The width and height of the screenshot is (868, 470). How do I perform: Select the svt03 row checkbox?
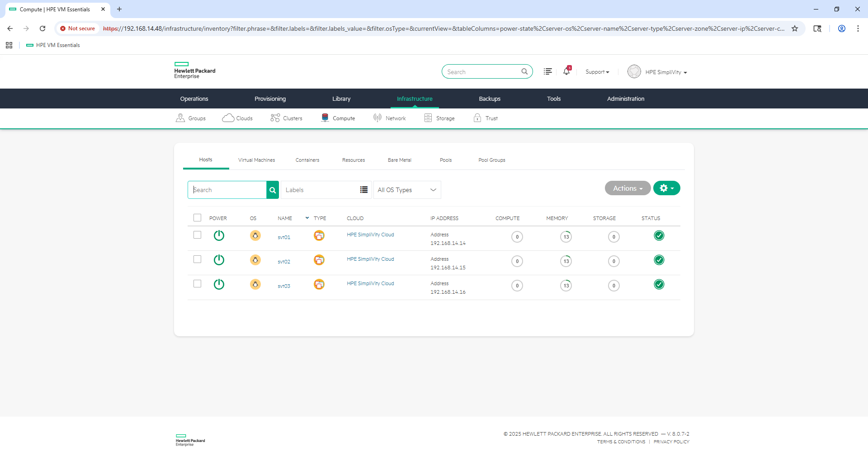point(197,284)
